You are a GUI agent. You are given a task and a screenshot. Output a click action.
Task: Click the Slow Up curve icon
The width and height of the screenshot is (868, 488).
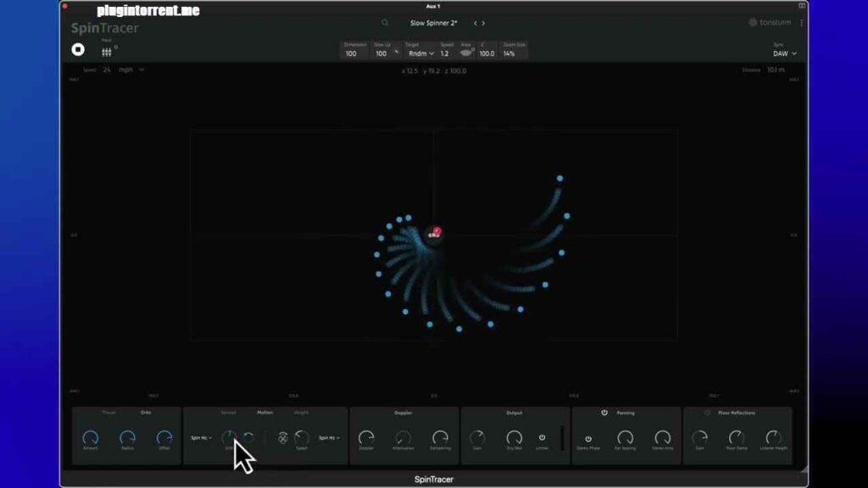397,52
